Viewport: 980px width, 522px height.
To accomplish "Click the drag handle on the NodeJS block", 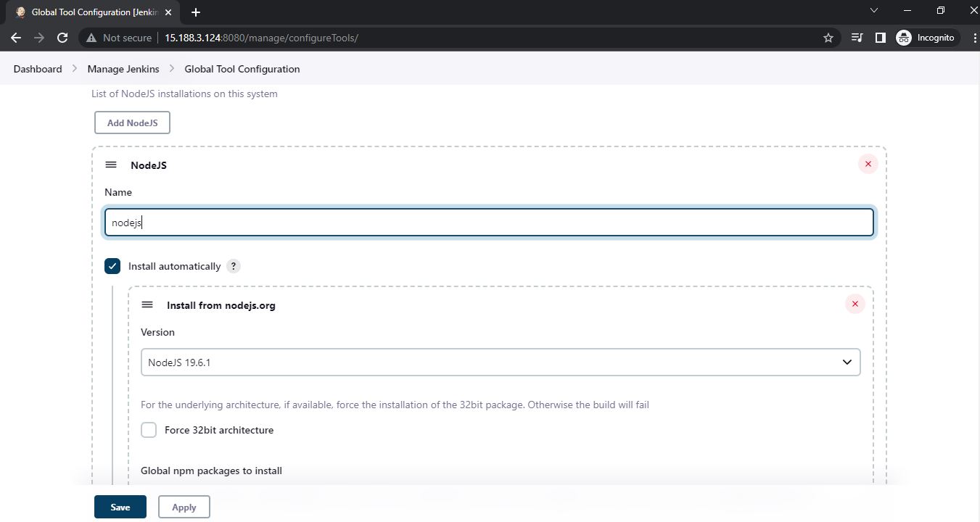I will tap(110, 165).
